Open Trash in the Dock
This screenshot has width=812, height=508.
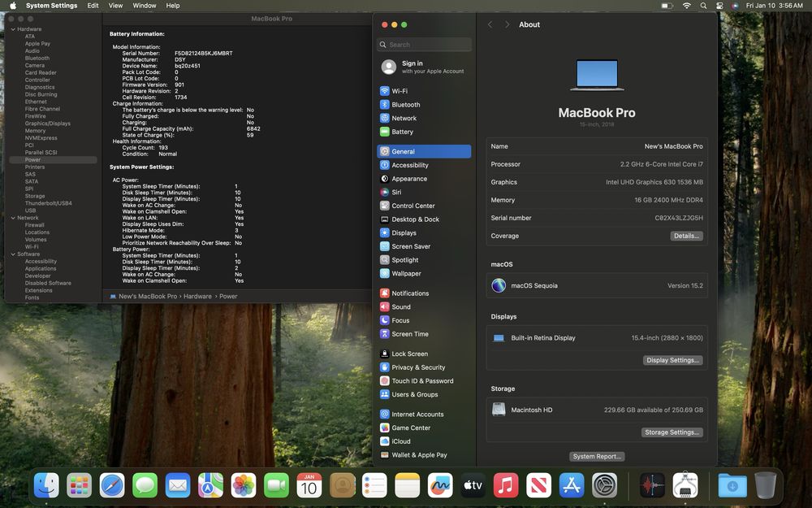766,486
